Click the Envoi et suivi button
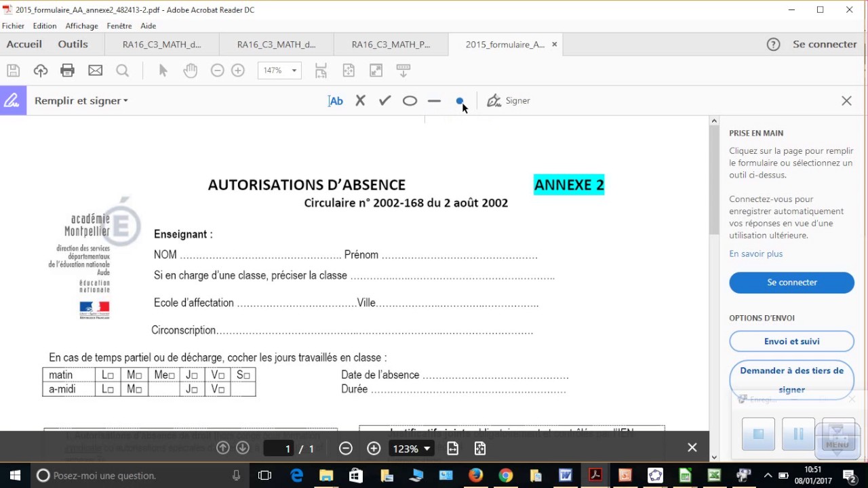The image size is (868, 488). pyautogui.click(x=791, y=342)
